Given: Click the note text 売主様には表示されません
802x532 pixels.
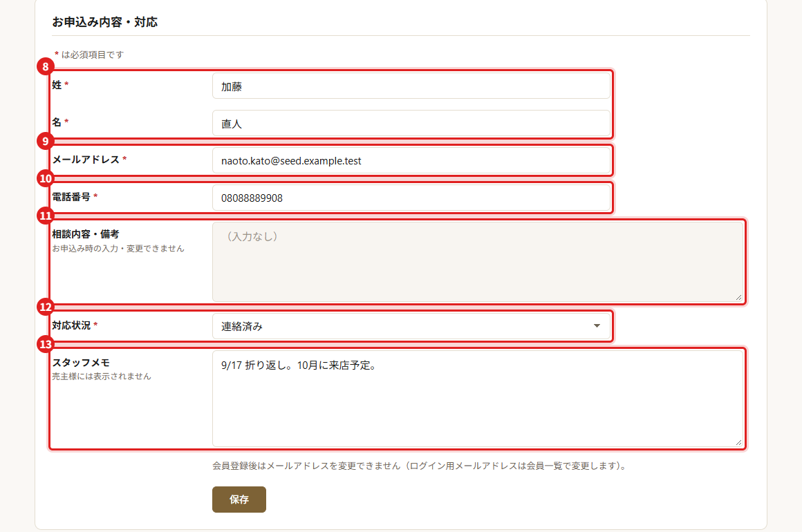Looking at the screenshot, I should (101, 376).
